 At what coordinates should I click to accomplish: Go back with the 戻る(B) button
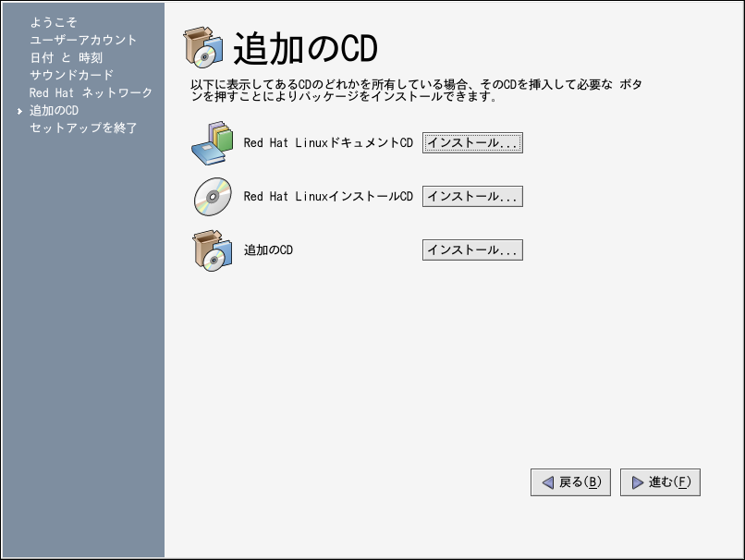(x=570, y=482)
